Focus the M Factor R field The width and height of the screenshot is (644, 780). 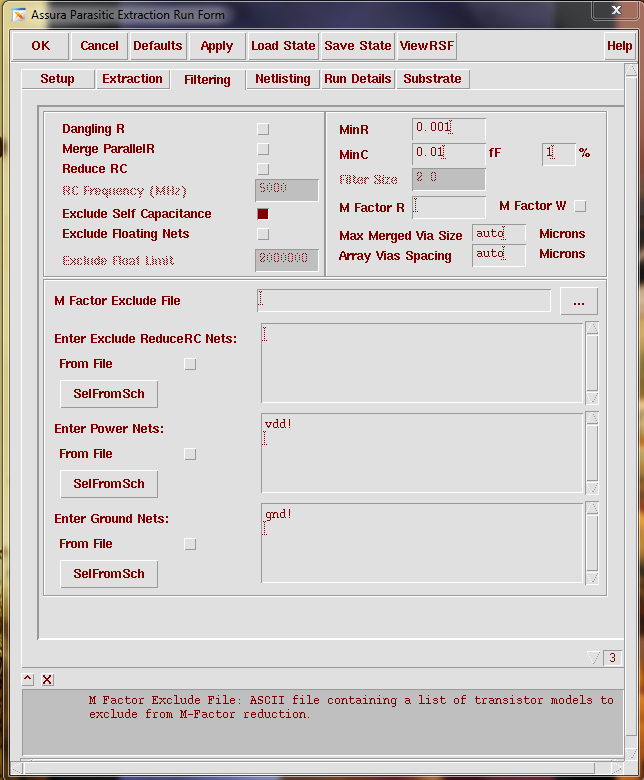449,207
